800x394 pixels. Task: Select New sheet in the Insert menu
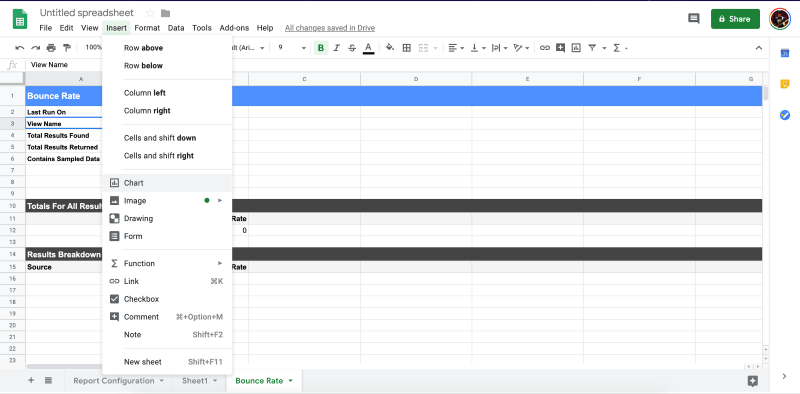coord(167,362)
